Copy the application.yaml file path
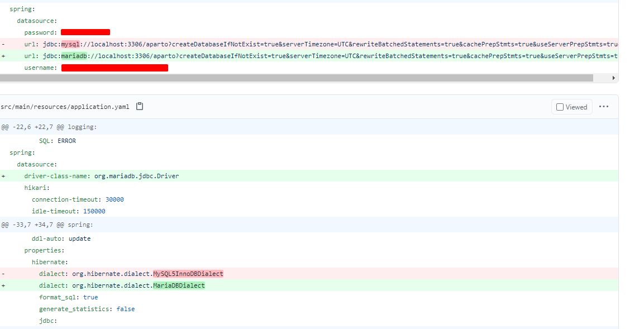The image size is (644, 329). [140, 107]
